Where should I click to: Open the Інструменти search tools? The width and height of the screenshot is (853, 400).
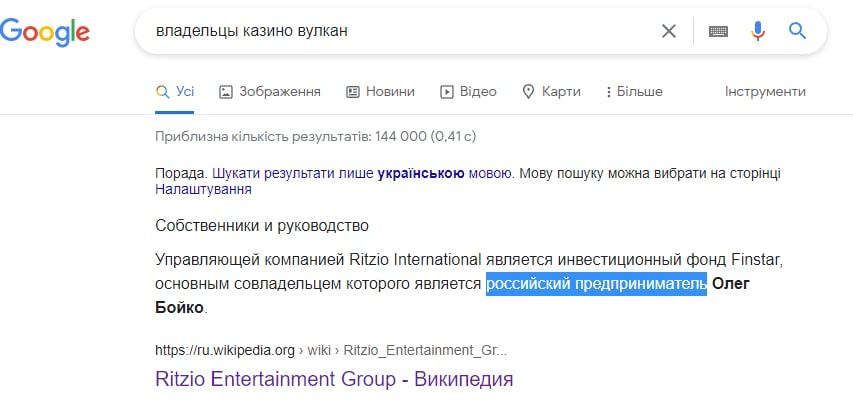765,91
